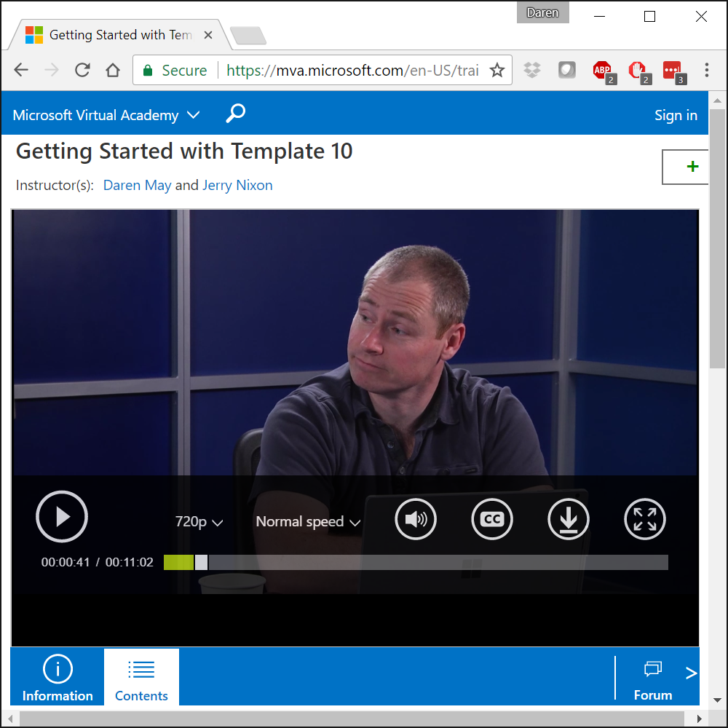Open the Adblock Plus extension

[604, 71]
